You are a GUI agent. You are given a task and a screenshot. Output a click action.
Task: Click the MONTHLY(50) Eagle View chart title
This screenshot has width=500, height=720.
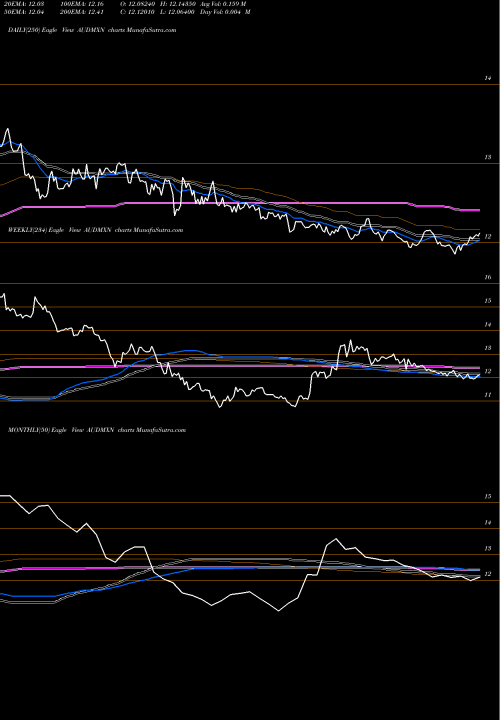click(97, 430)
